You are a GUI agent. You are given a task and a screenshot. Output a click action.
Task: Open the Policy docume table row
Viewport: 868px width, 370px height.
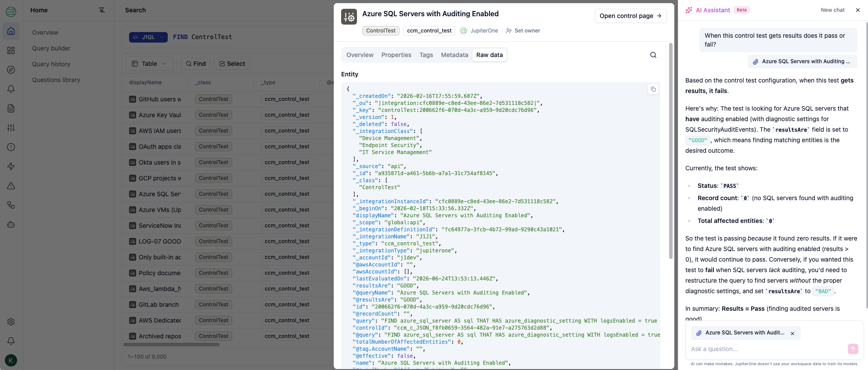(227, 273)
